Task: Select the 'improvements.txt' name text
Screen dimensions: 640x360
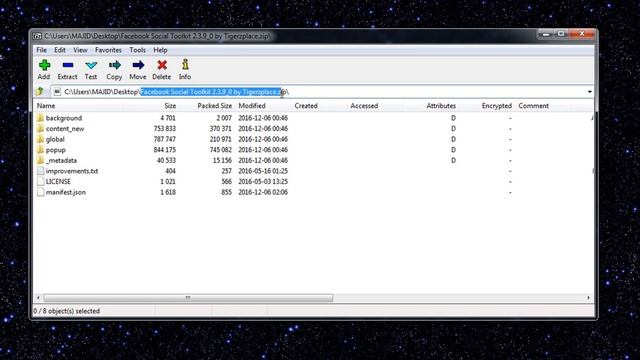Action: (x=72, y=171)
